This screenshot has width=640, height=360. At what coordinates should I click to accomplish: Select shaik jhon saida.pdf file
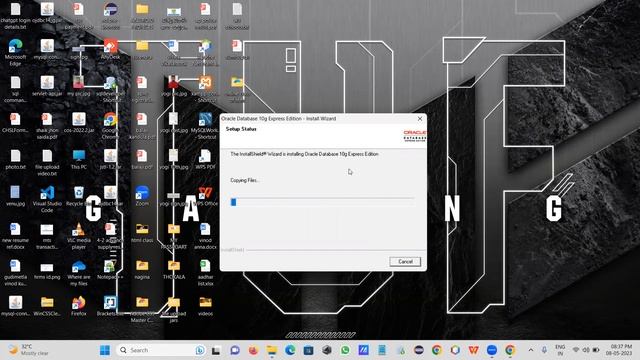pyautogui.click(x=47, y=126)
